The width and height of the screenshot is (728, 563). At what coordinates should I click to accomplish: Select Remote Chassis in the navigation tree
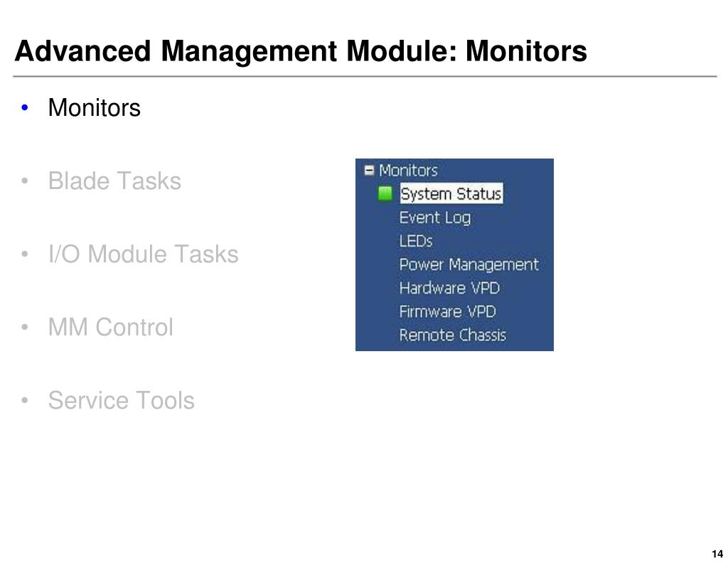pyautogui.click(x=453, y=335)
